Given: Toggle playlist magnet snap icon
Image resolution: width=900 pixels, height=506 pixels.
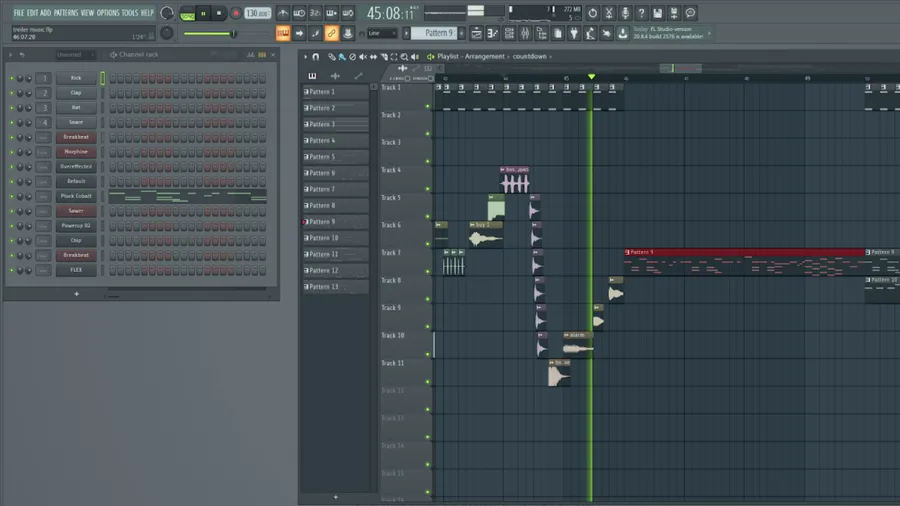Looking at the screenshot, I should [x=316, y=57].
